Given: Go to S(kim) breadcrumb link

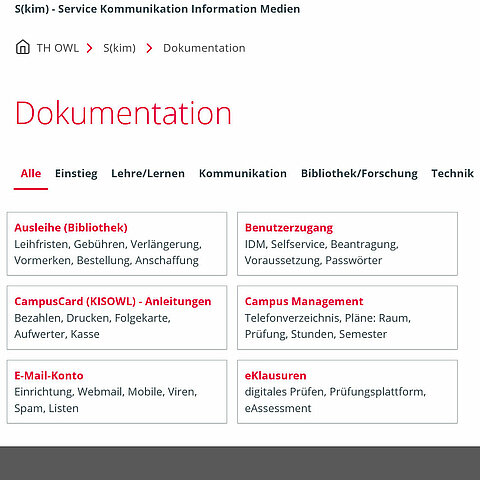Looking at the screenshot, I should 119,48.
